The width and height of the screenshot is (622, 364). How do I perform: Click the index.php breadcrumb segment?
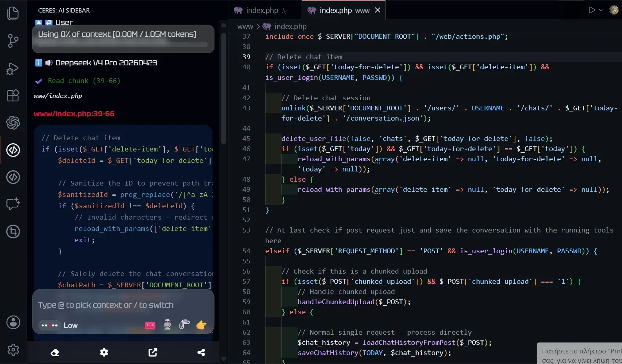point(290,27)
